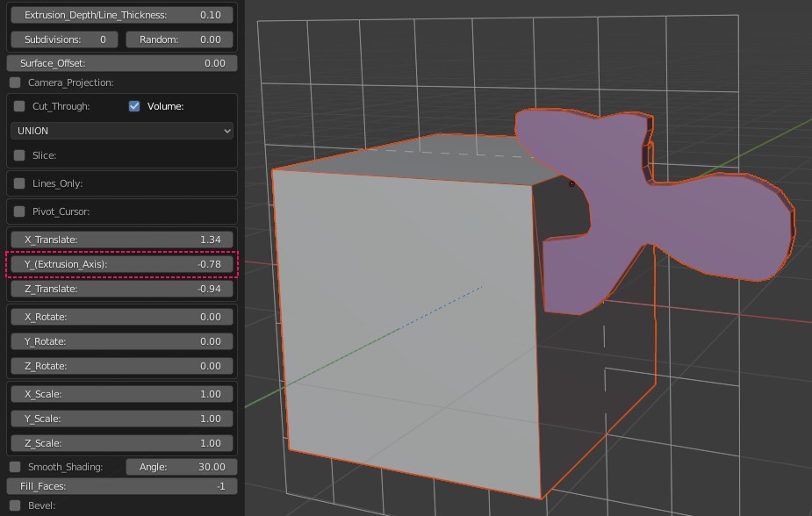Image resolution: width=812 pixels, height=516 pixels.
Task: Toggle the Cut_Through checkbox
Action: click(x=19, y=106)
